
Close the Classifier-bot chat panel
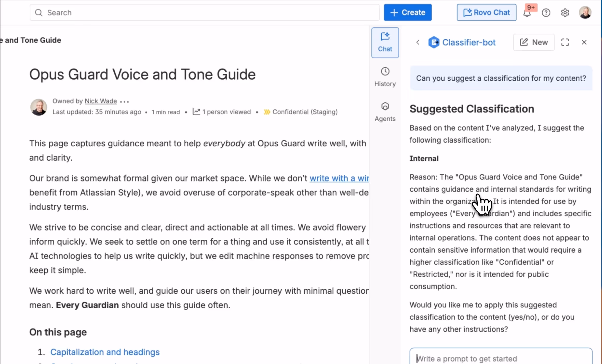(584, 42)
